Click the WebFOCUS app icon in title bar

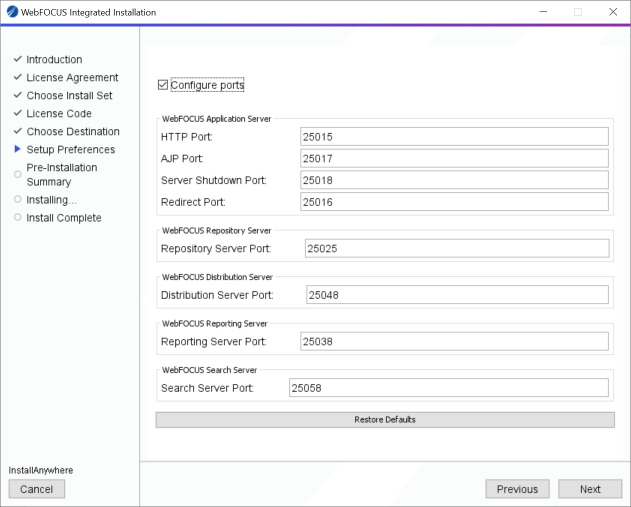click(11, 12)
